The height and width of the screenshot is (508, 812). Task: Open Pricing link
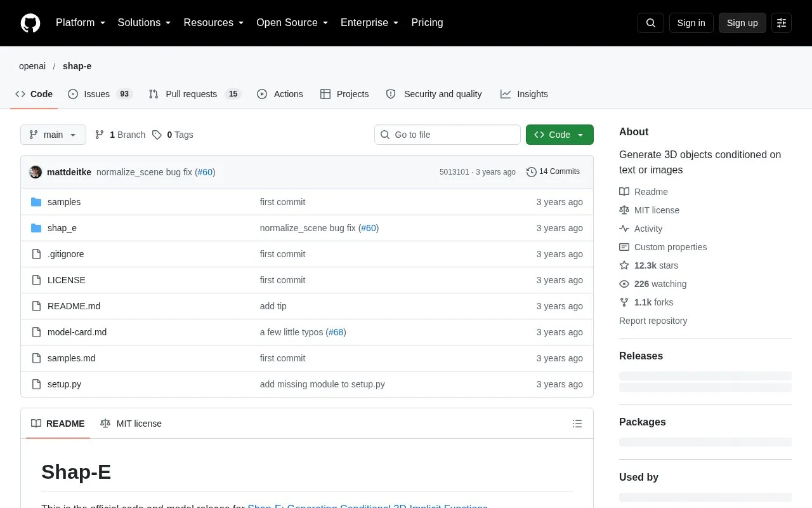pyautogui.click(x=427, y=23)
